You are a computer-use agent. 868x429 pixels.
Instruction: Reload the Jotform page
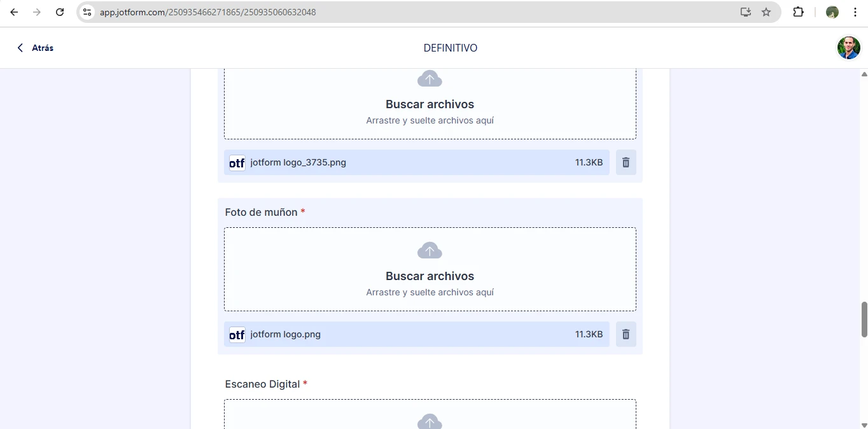tap(60, 12)
